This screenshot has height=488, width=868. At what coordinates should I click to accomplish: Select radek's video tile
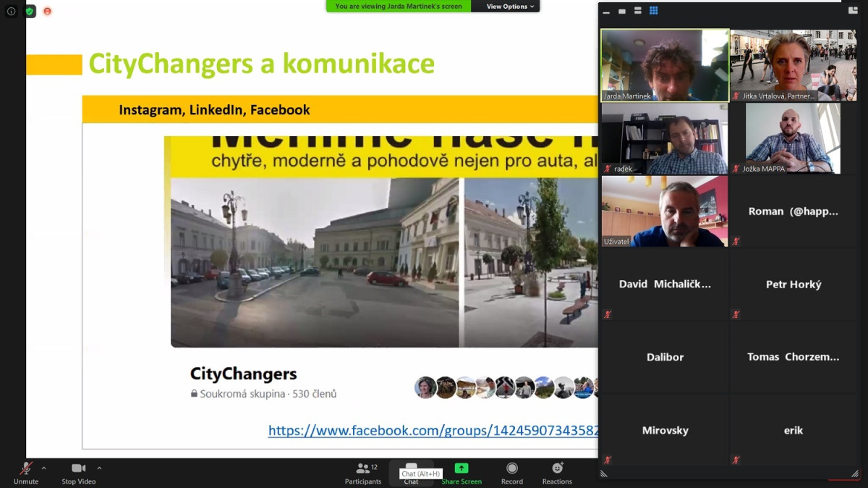point(665,138)
